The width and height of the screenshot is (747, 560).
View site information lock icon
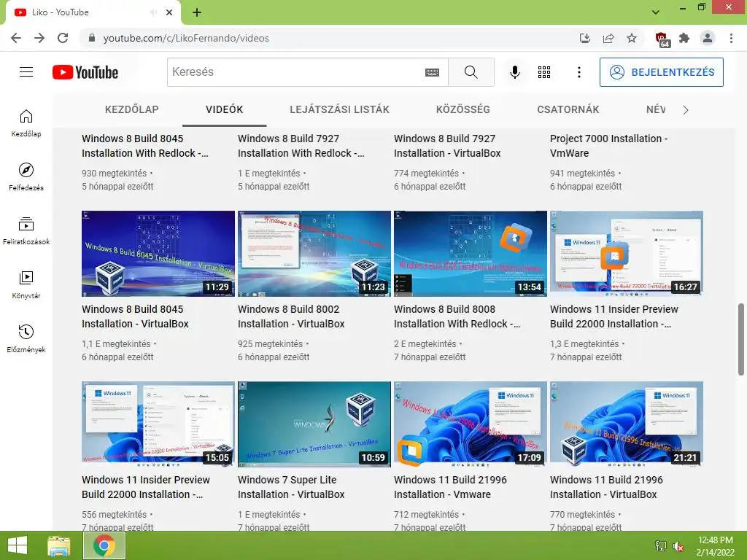(x=92, y=38)
